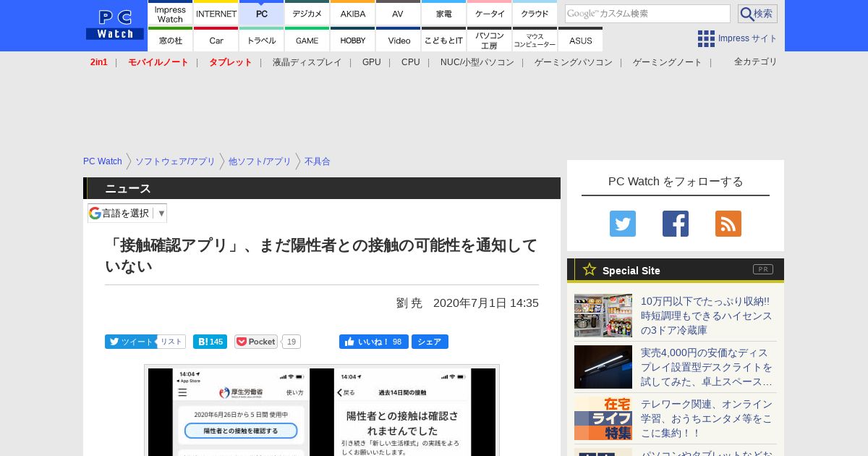The width and height of the screenshot is (868, 456).
Task: Save article to Pocket
Action: coord(256,342)
